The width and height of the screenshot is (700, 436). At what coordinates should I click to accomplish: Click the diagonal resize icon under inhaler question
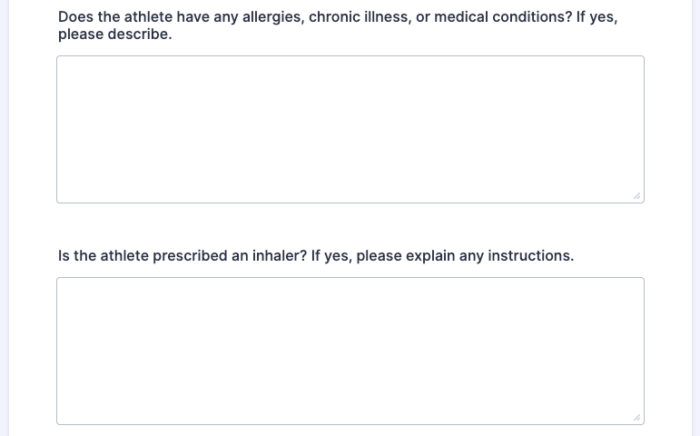click(637, 418)
